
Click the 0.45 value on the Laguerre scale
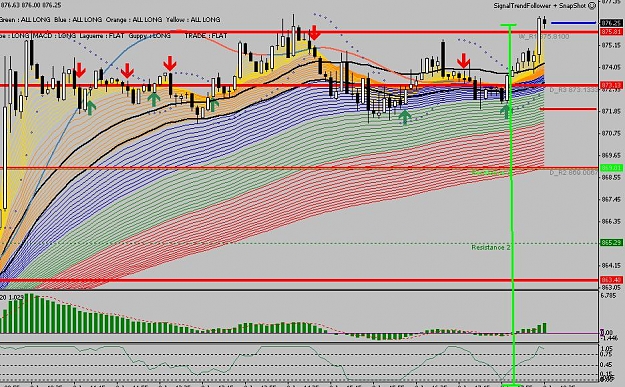pyautogui.click(x=606, y=365)
